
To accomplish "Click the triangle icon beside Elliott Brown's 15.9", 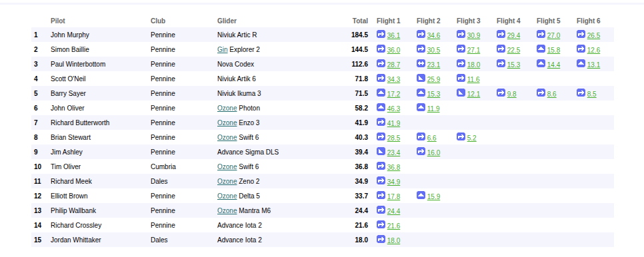I will coord(421,195).
